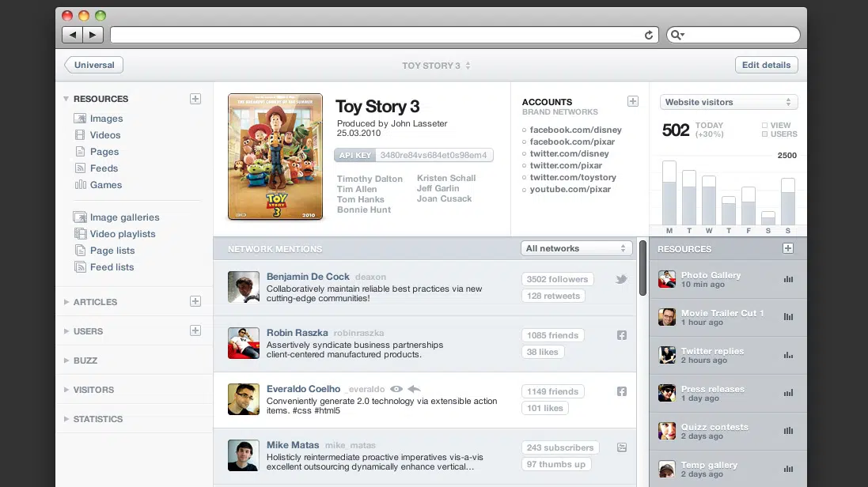Open the facebook.com/pixar account link
This screenshot has width=868, height=487.
tap(572, 142)
